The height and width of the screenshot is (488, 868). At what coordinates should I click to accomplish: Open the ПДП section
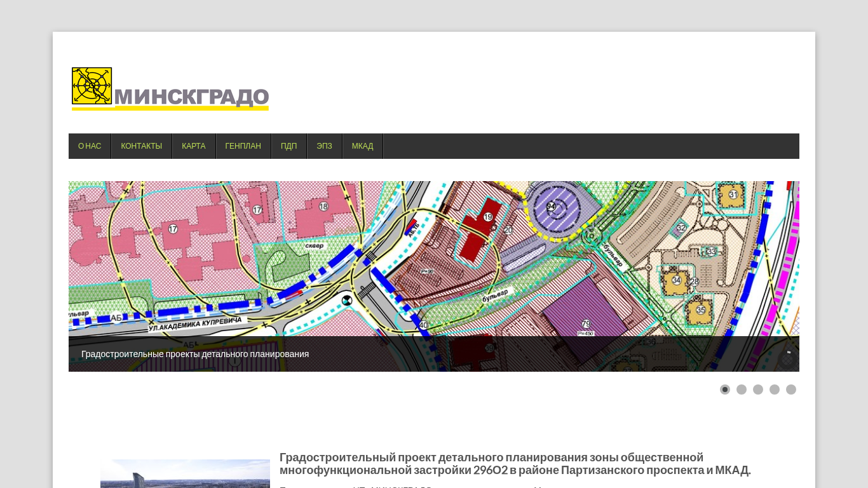[288, 146]
